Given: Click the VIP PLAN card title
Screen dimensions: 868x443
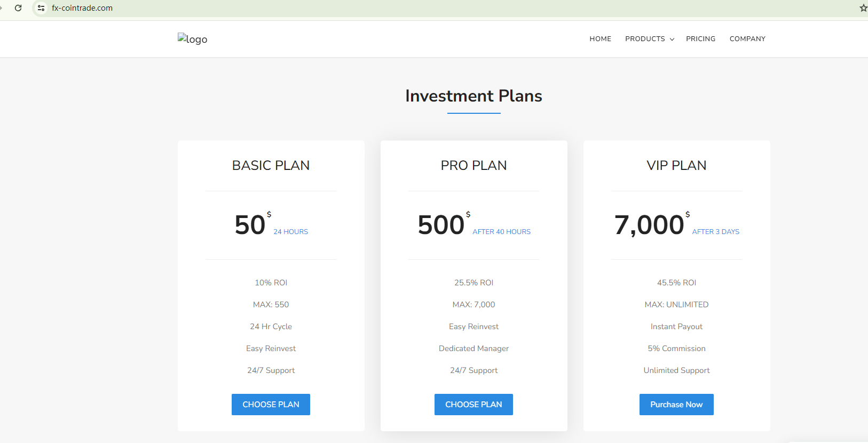Looking at the screenshot, I should [x=676, y=166].
